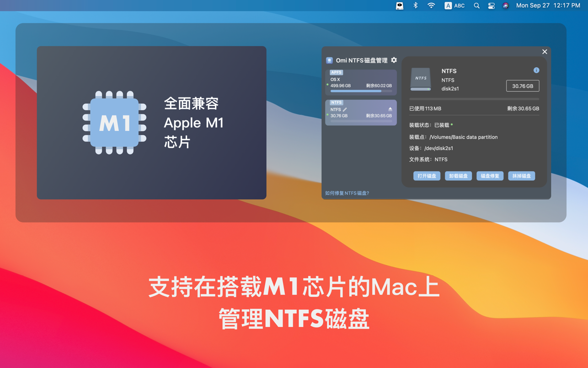Show disk info with info icon
This screenshot has height=368, width=588.
[x=536, y=70]
